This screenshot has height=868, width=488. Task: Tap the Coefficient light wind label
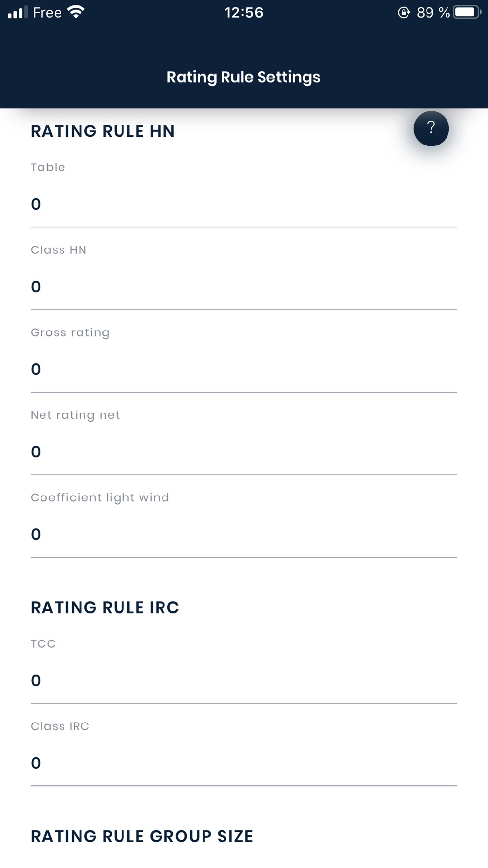100,498
